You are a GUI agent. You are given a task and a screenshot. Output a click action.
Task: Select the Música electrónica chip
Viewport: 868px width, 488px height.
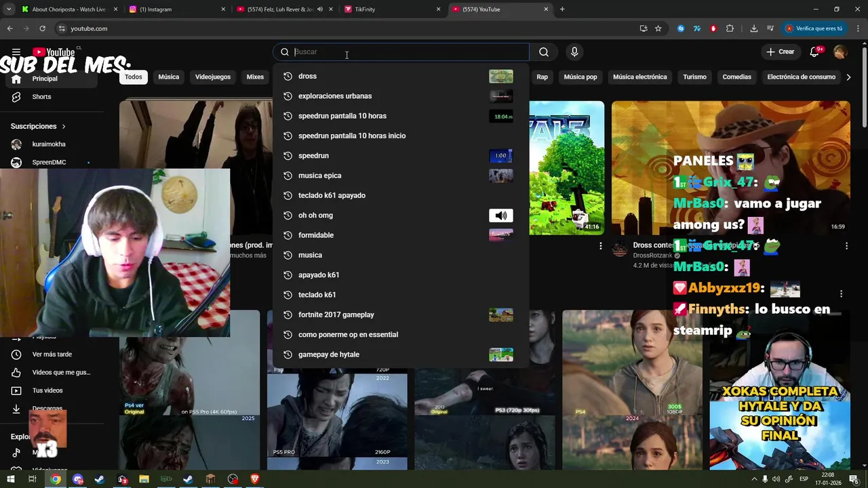pos(640,77)
